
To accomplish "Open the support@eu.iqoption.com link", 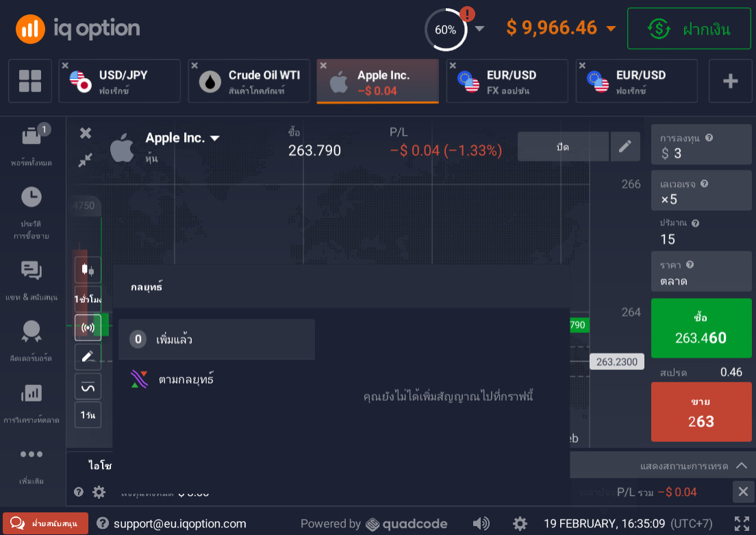I will pos(180,523).
